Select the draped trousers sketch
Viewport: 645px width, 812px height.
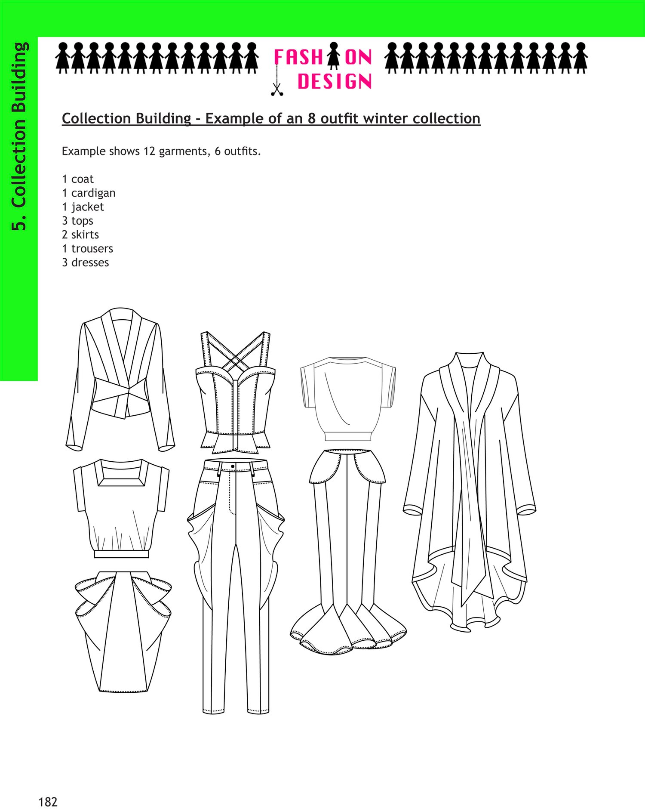[236, 587]
